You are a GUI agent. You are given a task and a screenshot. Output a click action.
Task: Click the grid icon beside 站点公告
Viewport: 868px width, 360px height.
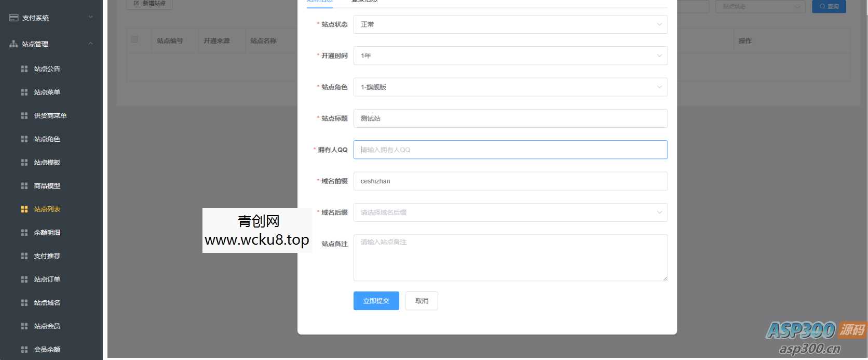(24, 69)
